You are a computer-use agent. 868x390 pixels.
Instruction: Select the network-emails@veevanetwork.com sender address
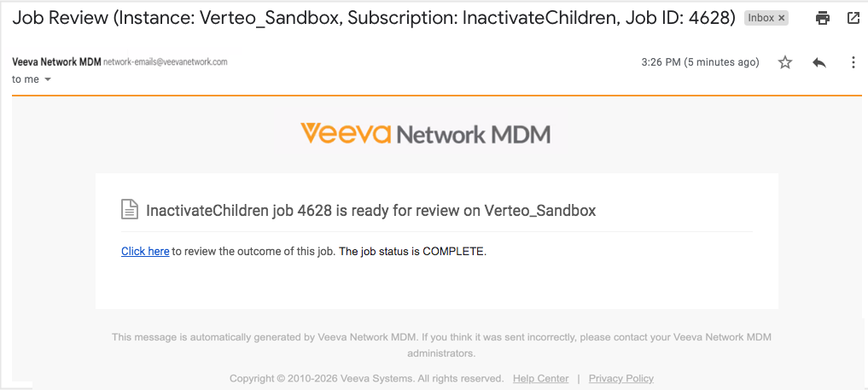pos(166,62)
